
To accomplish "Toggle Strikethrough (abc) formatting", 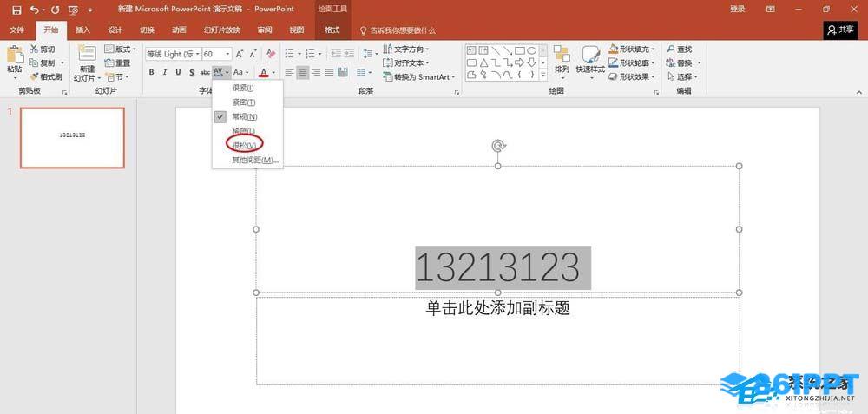I will [205, 73].
